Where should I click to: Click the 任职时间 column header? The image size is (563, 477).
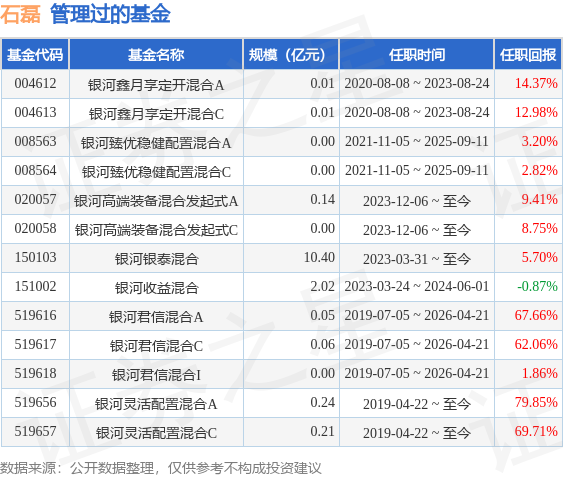coord(417,55)
